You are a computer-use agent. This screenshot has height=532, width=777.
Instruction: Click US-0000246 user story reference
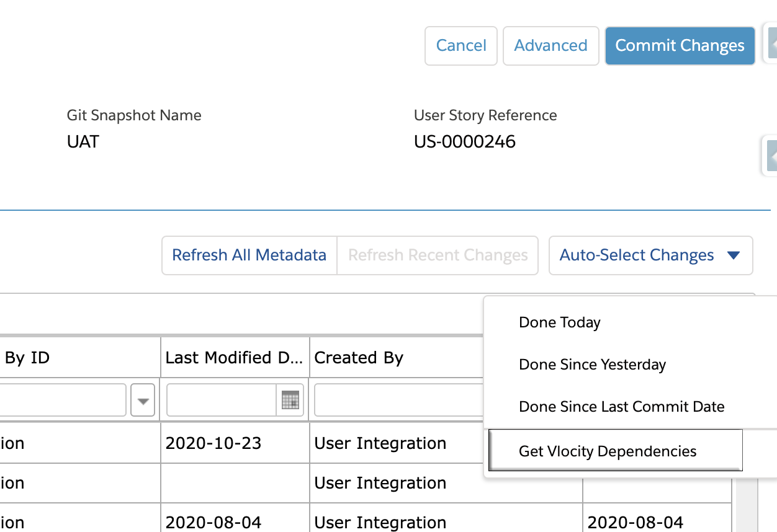(465, 142)
